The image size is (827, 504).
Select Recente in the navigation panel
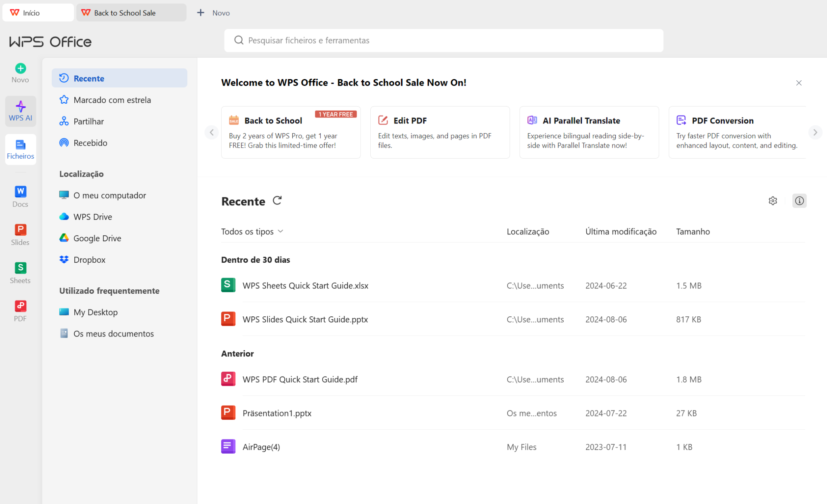pyautogui.click(x=119, y=78)
